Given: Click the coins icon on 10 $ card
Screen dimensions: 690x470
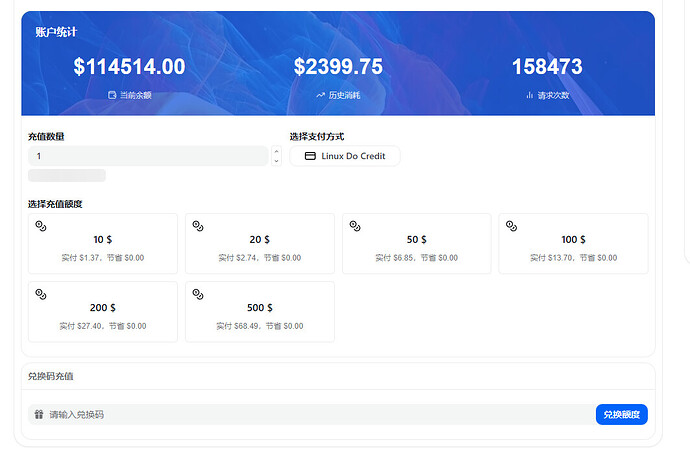Looking at the screenshot, I should [41, 226].
